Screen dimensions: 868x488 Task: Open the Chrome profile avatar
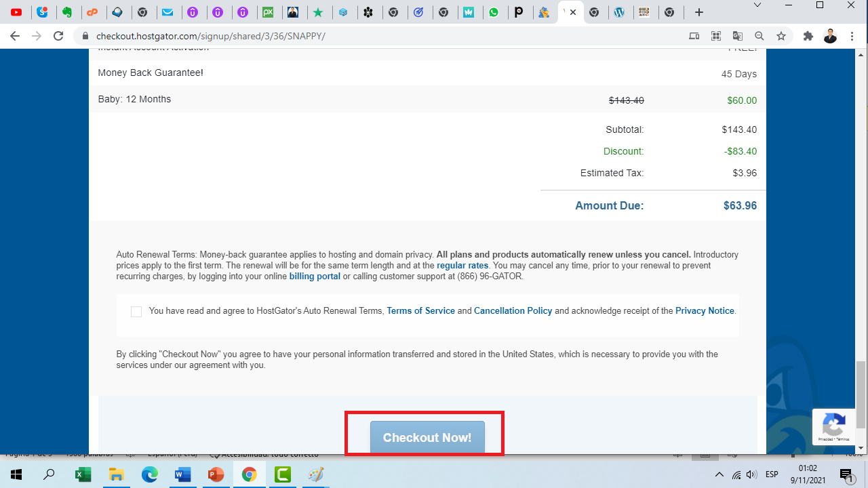830,36
